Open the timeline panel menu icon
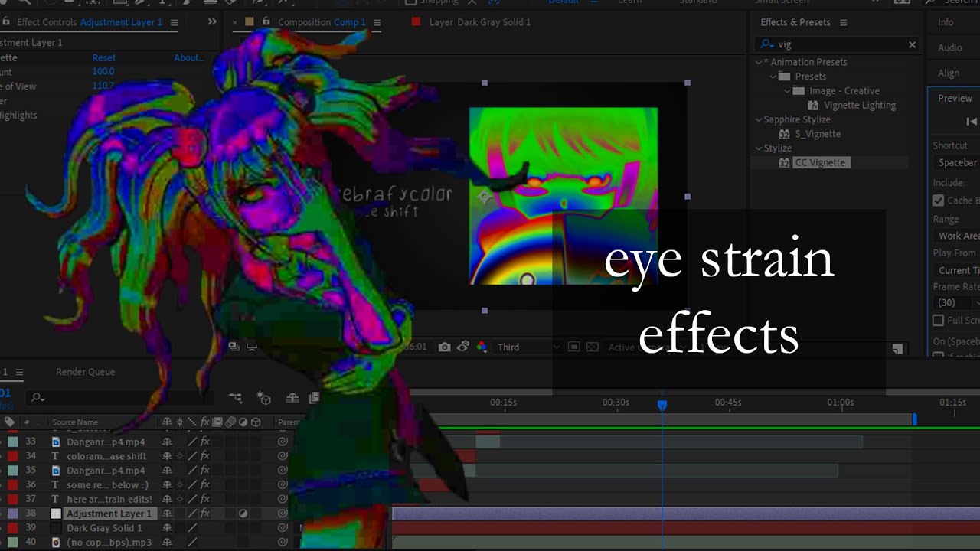Screen dimensions: 980x551 [20, 372]
